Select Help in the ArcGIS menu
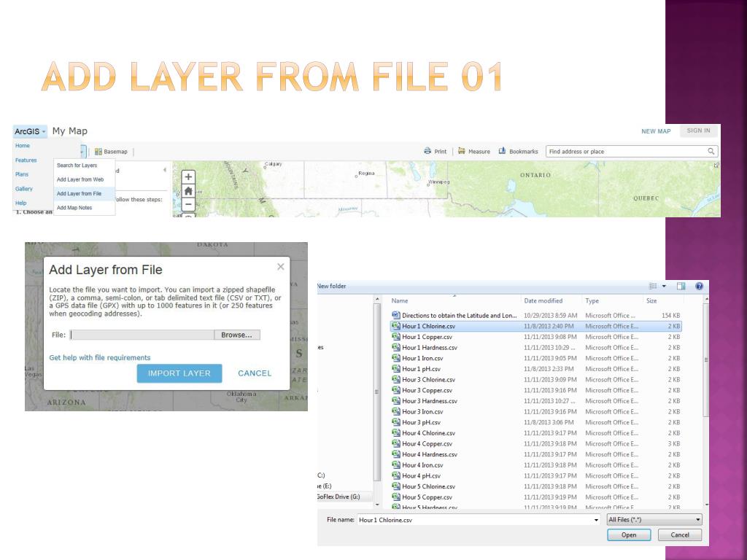 (x=20, y=203)
